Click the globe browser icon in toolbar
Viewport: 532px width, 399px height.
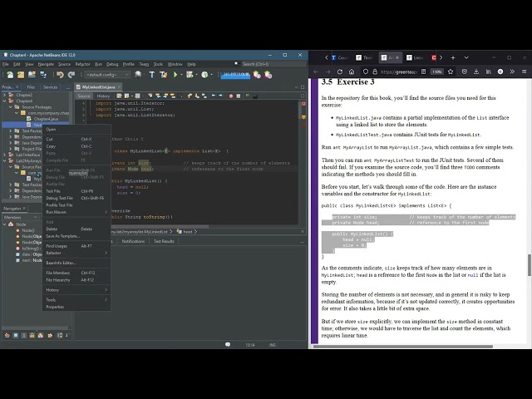tap(138, 75)
